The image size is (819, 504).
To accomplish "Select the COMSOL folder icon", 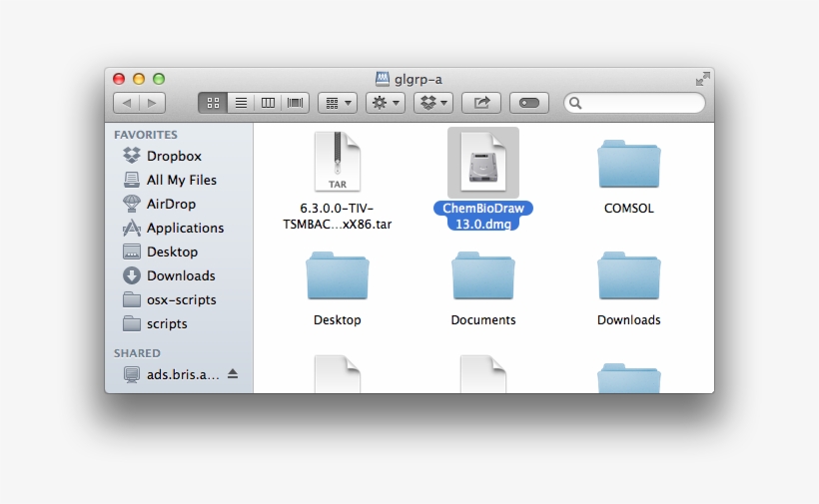I will click(629, 164).
